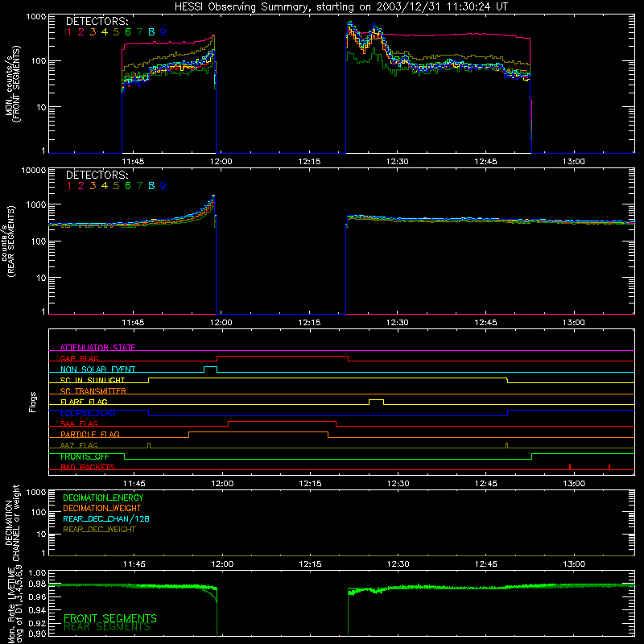Click the 12:30 tick label under flags plot
Image resolution: width=644 pixels, height=644 pixels.
(x=398, y=484)
